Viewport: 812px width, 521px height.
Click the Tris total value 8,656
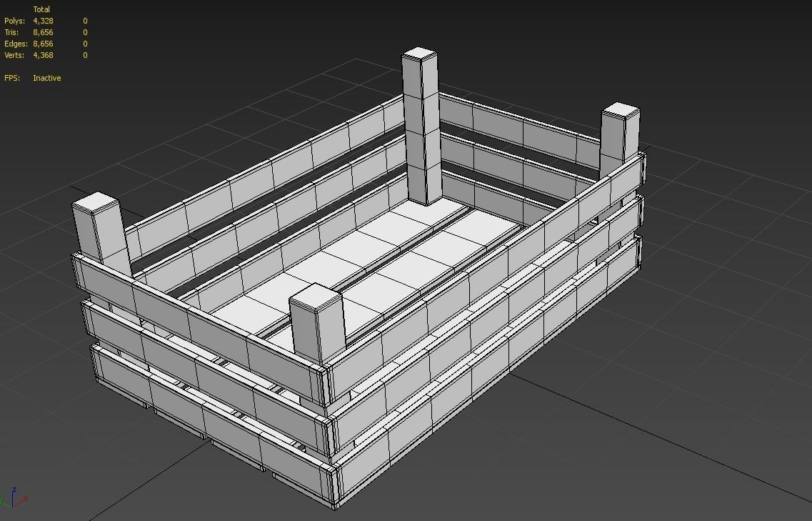43,32
